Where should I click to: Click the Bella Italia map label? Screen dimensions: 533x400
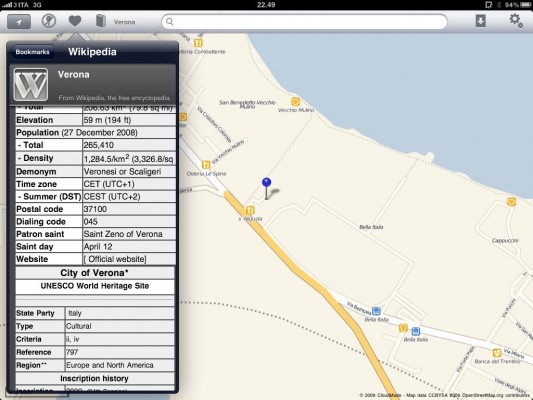click(371, 227)
